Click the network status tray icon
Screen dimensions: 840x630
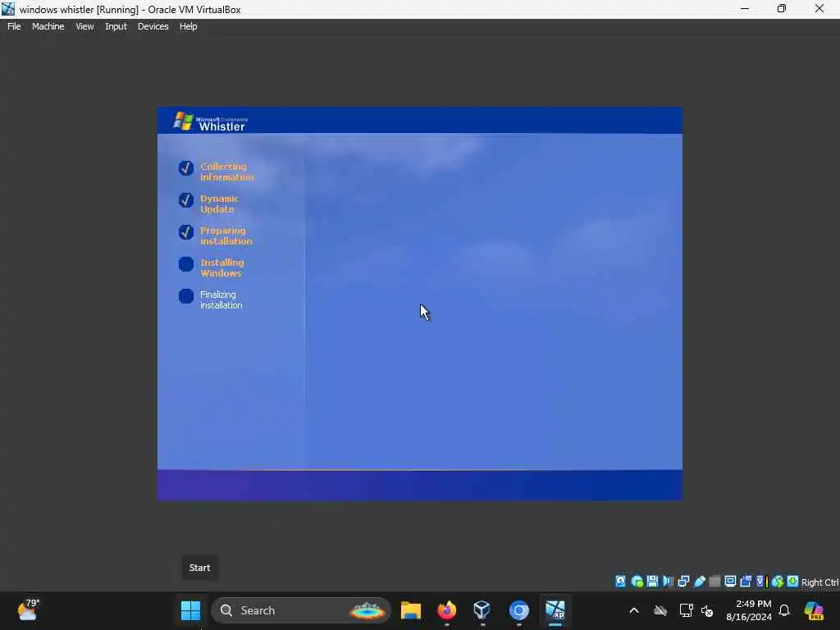tap(686, 610)
